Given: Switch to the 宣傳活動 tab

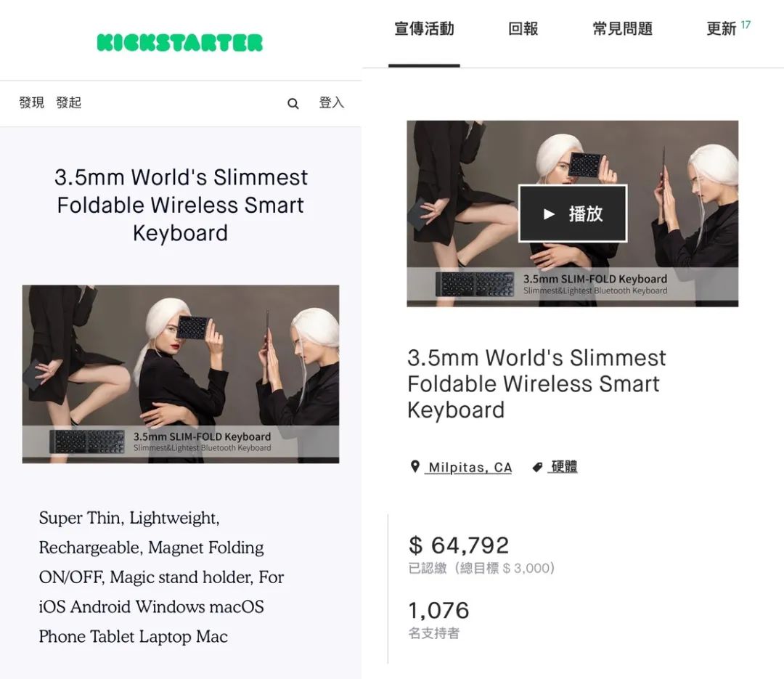Looking at the screenshot, I should 424,28.
